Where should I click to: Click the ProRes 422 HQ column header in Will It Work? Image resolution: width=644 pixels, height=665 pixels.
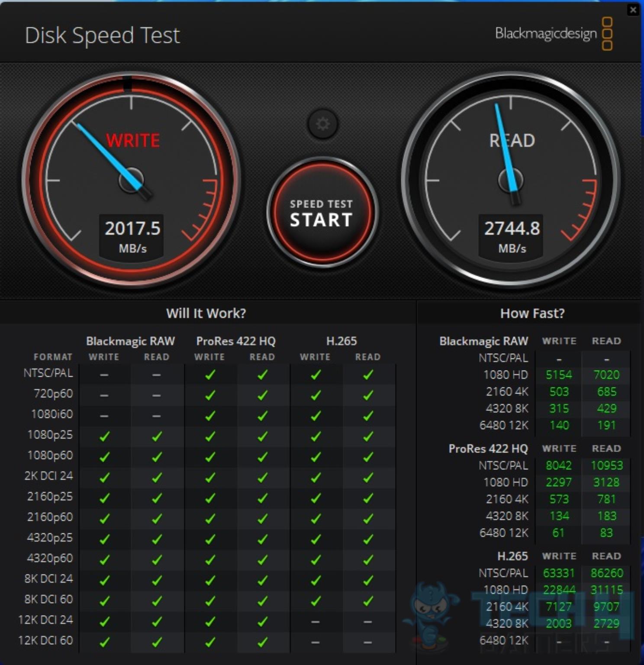click(236, 341)
